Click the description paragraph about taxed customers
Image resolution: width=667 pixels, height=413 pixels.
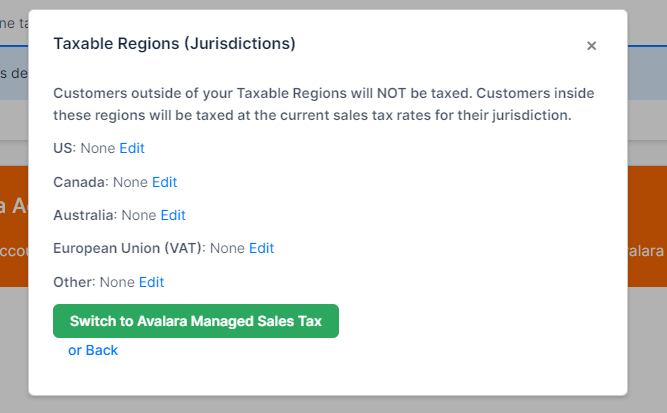coord(323,104)
